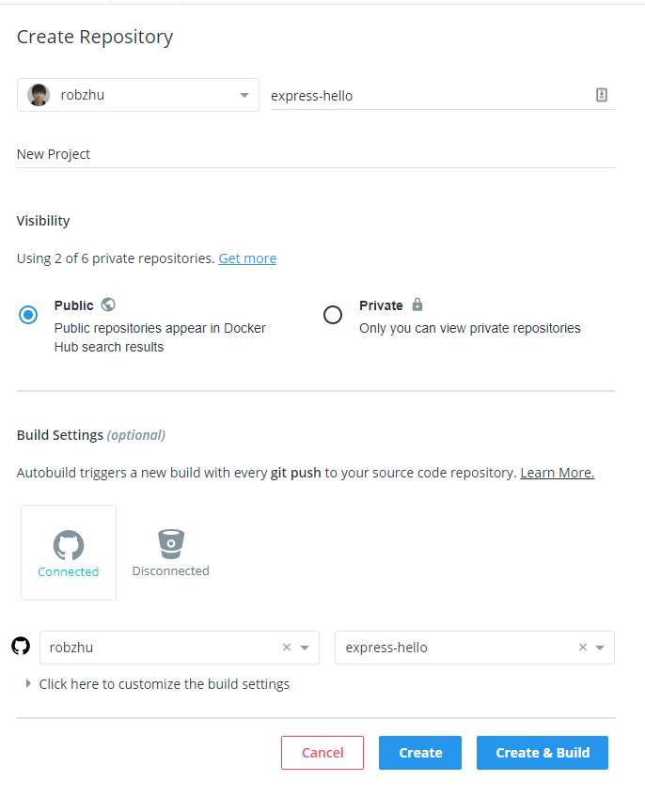645x812 pixels.
Task: Click the globe icon next to Public
Action: (x=107, y=304)
